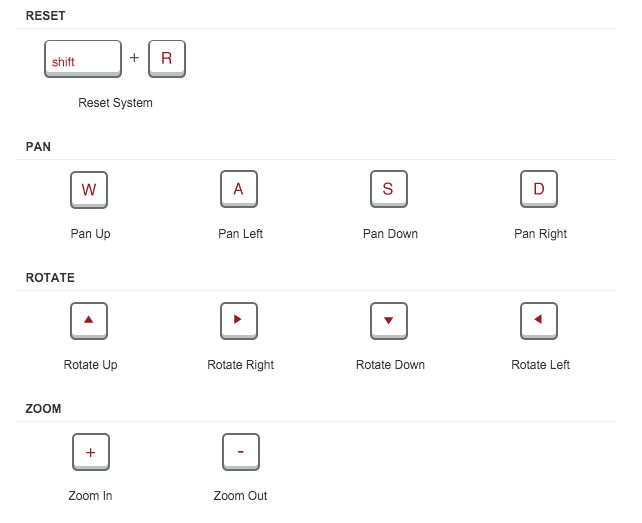Click the Reset System label
642x523 pixels.
point(115,103)
